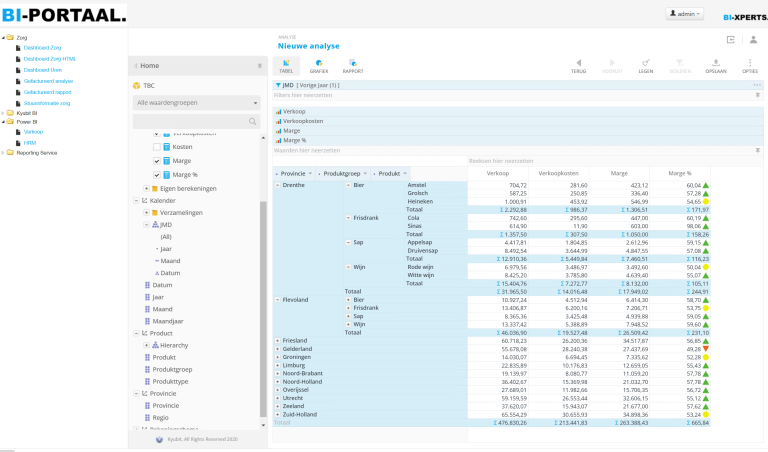Select the Tabel view tab
This screenshot has height=452, width=768.
[x=286, y=65]
